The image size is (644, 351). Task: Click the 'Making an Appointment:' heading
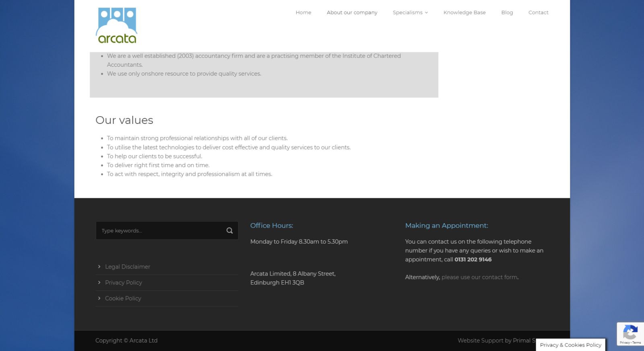(x=446, y=226)
